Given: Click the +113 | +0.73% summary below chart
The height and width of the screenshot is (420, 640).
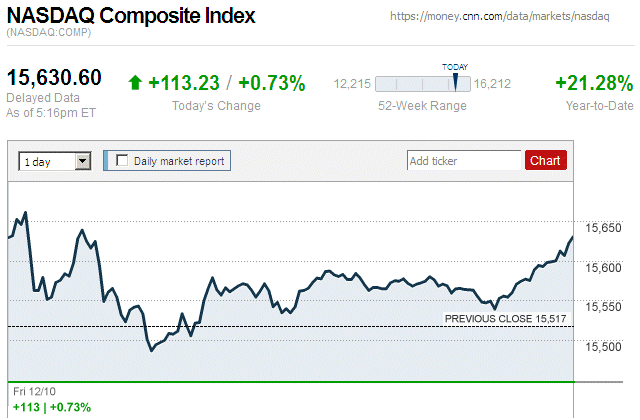Looking at the screenshot, I should (52, 407).
